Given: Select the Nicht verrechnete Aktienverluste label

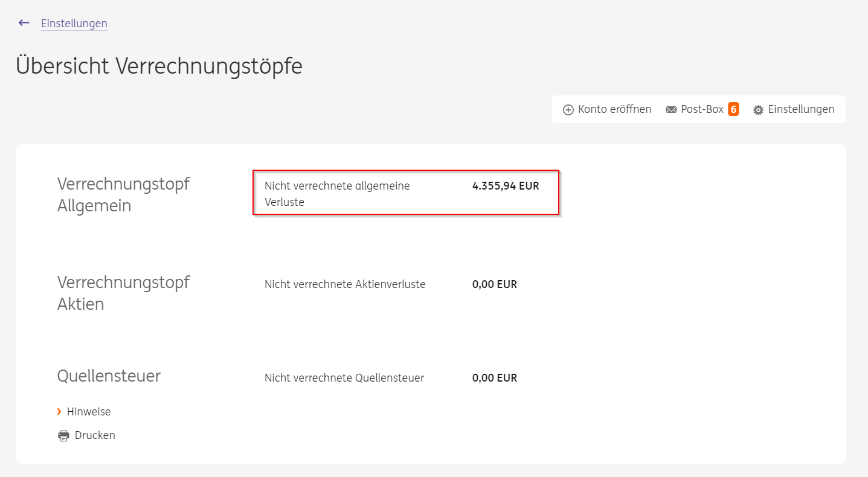Looking at the screenshot, I should [x=345, y=284].
